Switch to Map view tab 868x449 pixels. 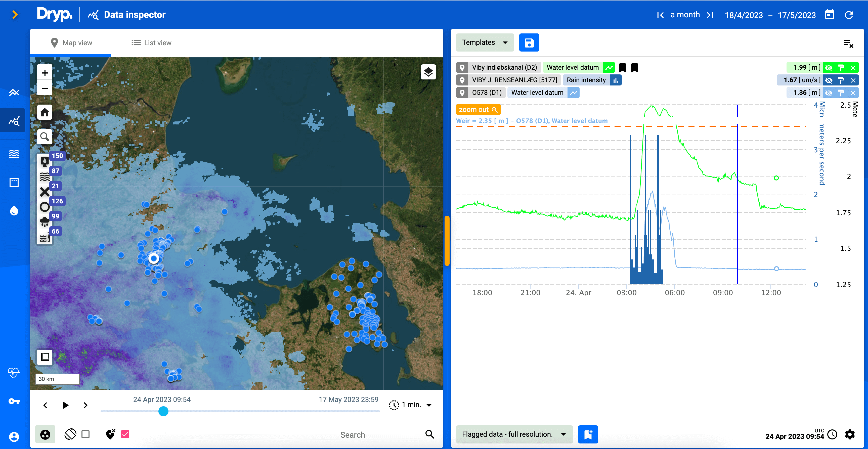click(71, 43)
